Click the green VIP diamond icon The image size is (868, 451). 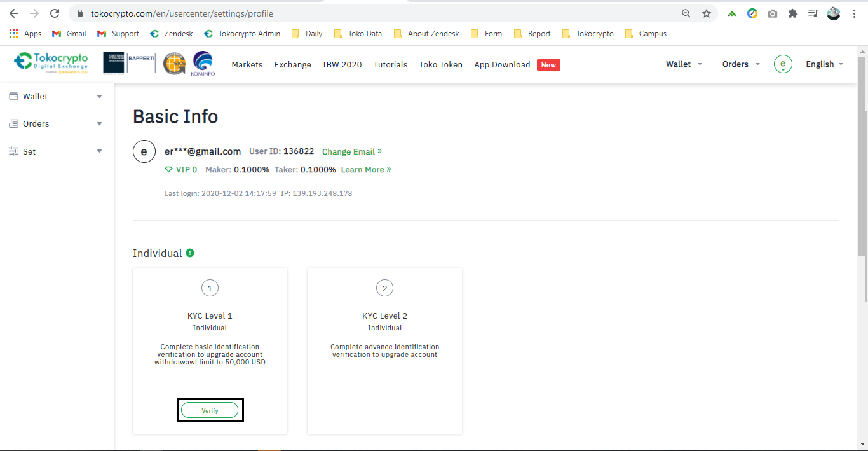[x=168, y=170]
